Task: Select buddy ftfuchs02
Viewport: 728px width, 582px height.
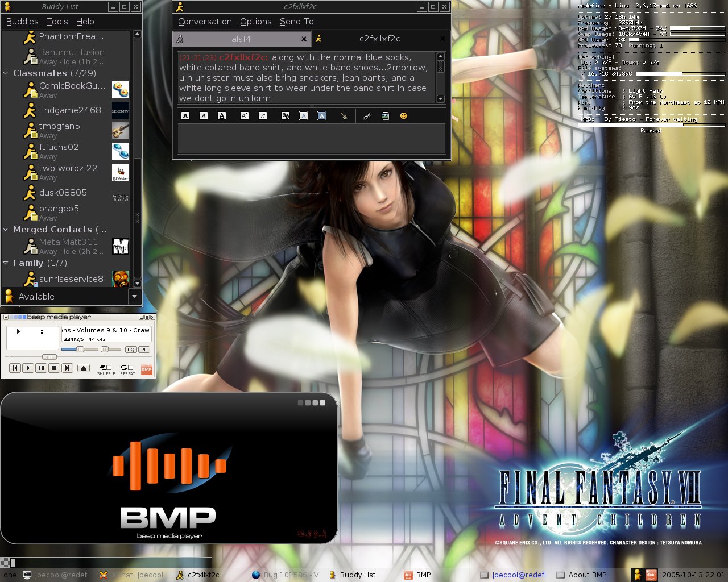Action: coord(67,151)
